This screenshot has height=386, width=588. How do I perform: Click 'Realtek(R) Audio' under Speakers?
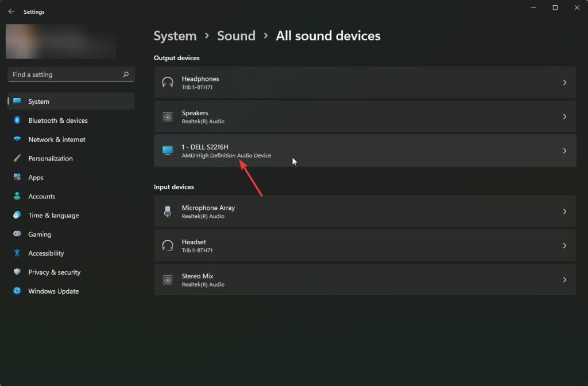click(x=203, y=121)
